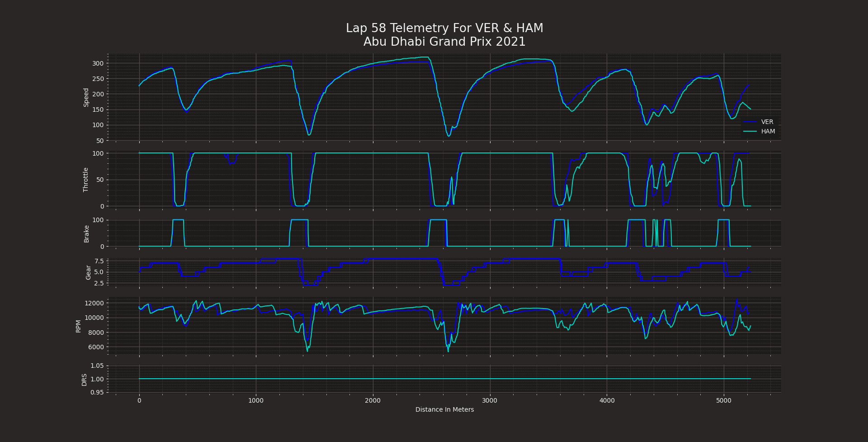Click the "Gear" y-axis label

click(x=88, y=272)
